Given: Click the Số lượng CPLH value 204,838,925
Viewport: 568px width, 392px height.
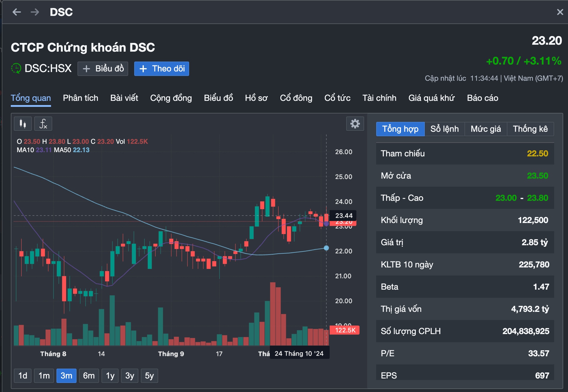Looking at the screenshot, I should (x=526, y=331).
